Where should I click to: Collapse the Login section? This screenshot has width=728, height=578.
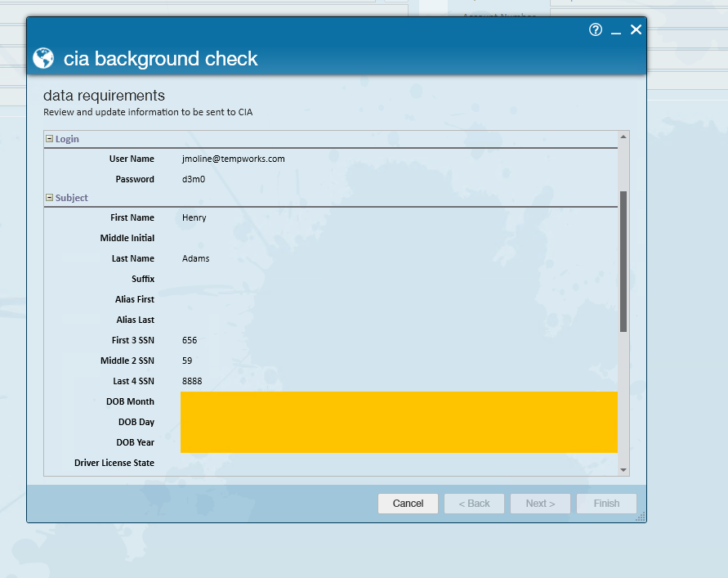49,138
